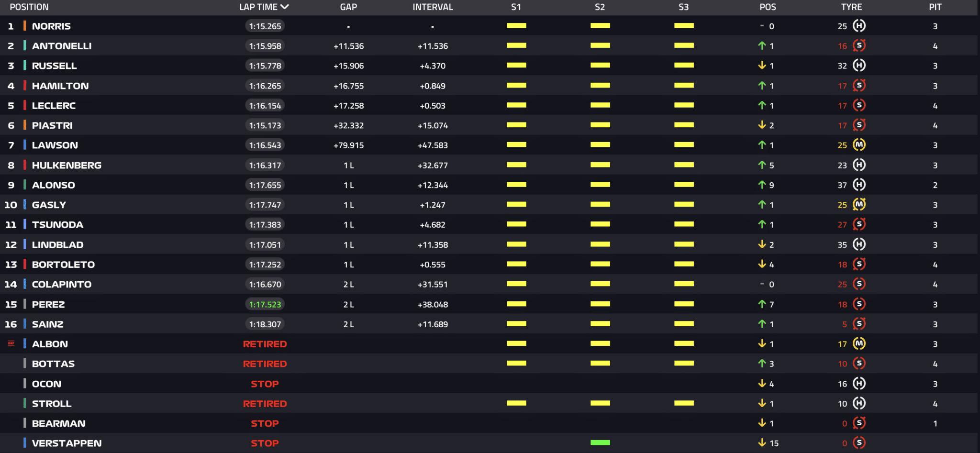Click Lawson's gap +79.915

348,145
